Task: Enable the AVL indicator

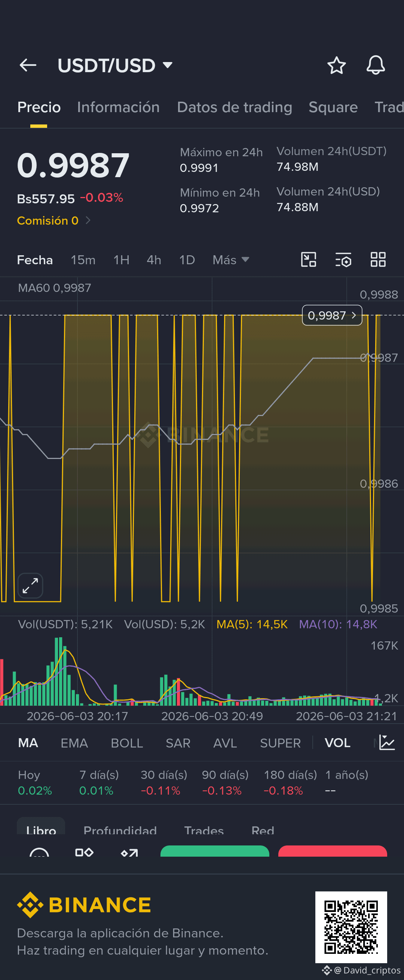Action: click(x=225, y=743)
